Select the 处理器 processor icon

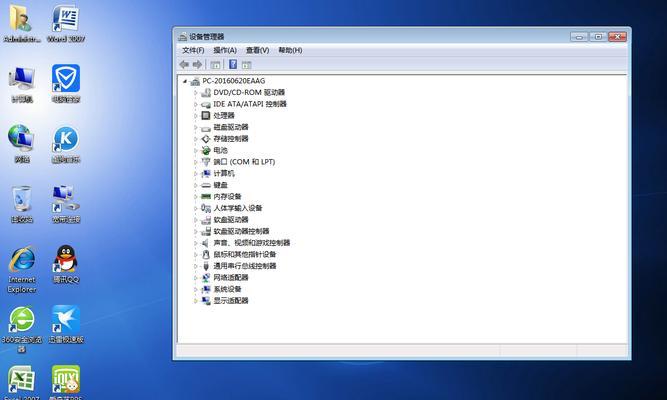206,115
